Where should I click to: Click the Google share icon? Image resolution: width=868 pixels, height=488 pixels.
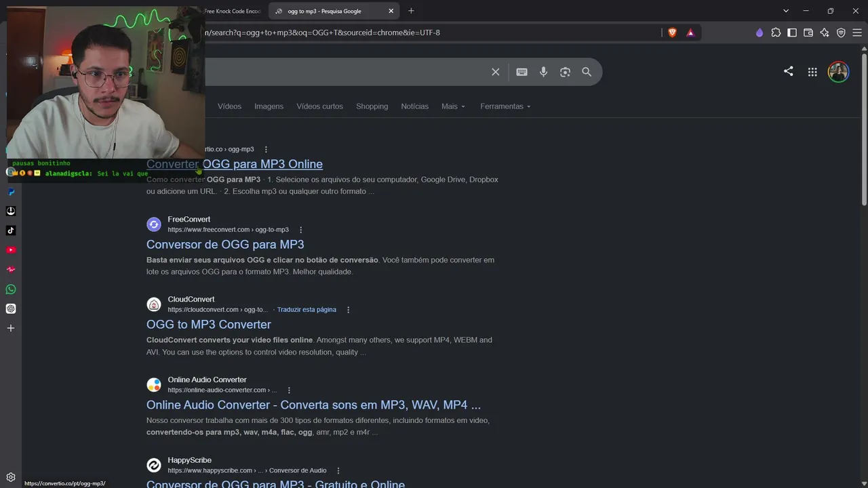point(788,71)
